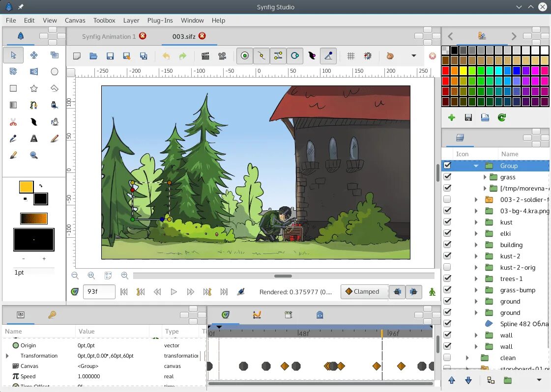
Task: Show the clean layer group
Action: (447, 358)
